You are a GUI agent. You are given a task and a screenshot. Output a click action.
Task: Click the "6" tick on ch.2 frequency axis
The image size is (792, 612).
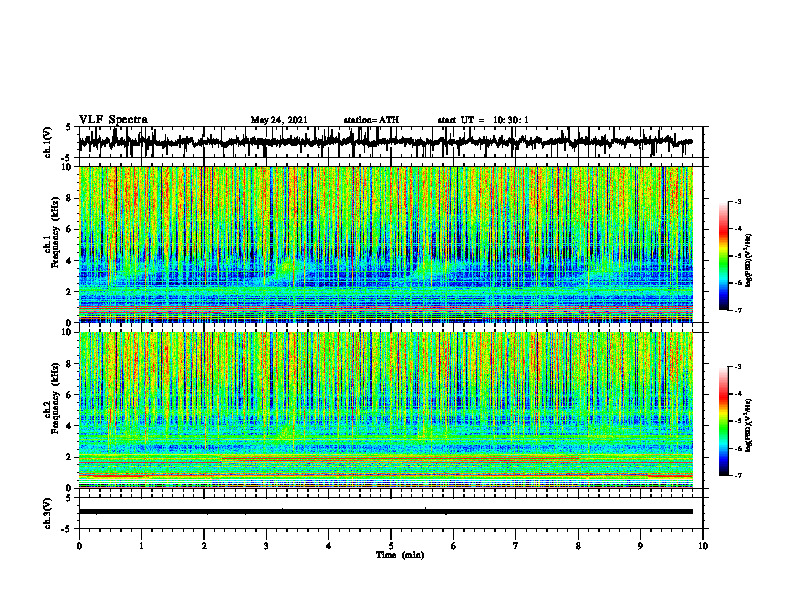point(69,395)
